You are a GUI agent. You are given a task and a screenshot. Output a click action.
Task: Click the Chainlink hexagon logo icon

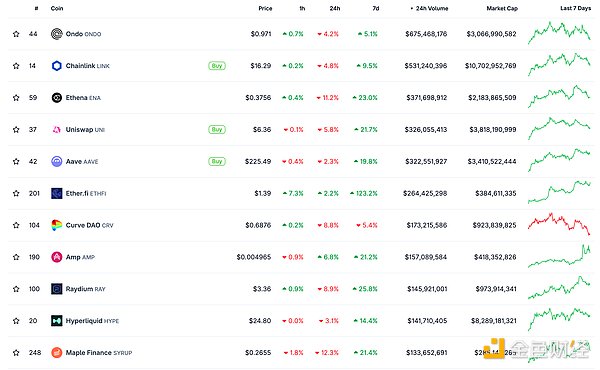pyautogui.click(x=57, y=66)
